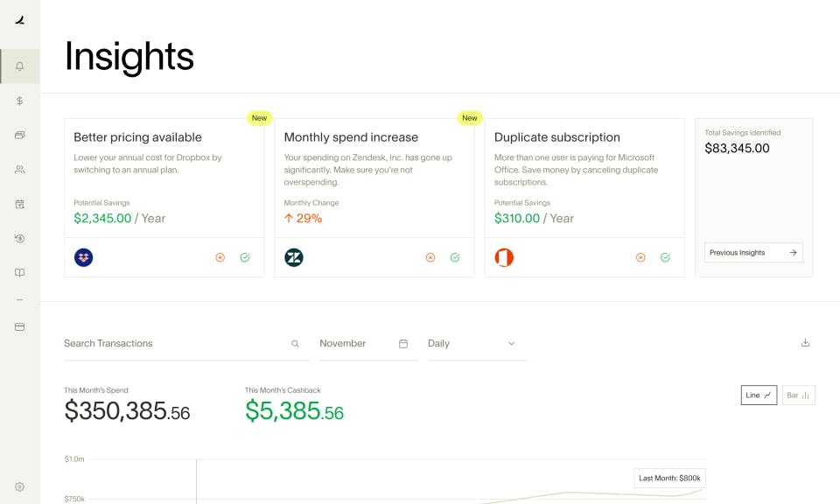Viewport: 840px width, 504px height.
Task: Select the Line chart view
Action: (x=758, y=395)
